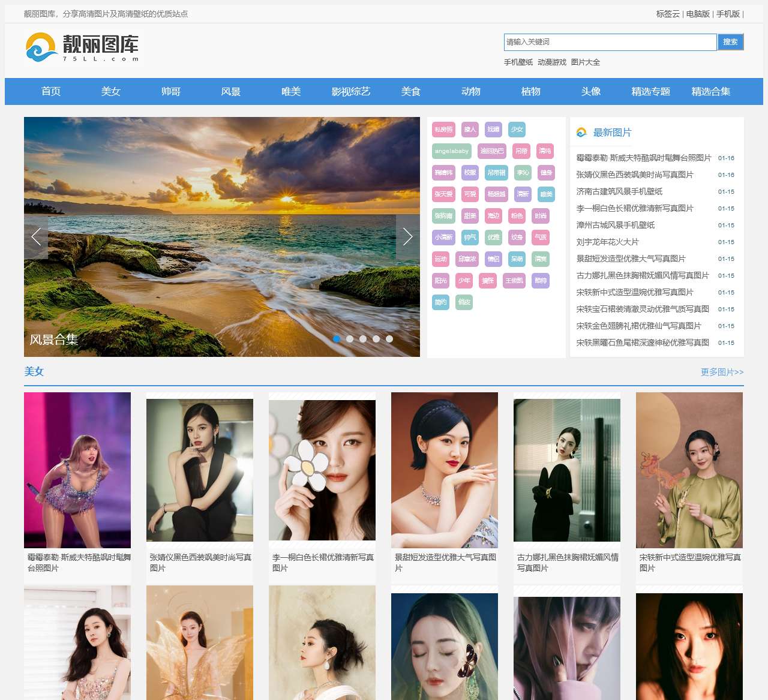Click the 帅气 tag
This screenshot has height=700, width=768.
470,238
